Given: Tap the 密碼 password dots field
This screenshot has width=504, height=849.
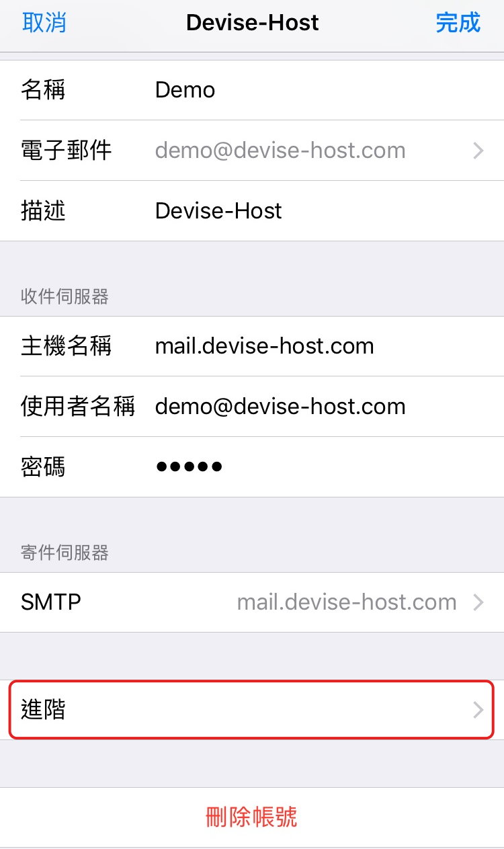Looking at the screenshot, I should coord(189,467).
